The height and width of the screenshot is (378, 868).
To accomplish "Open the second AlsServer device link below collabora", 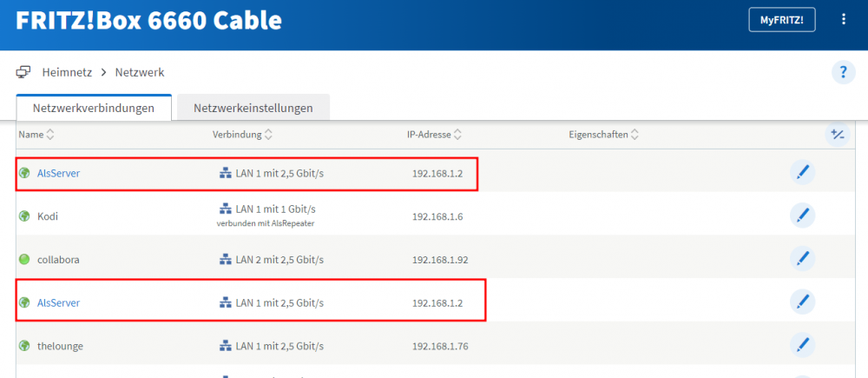I will point(58,302).
